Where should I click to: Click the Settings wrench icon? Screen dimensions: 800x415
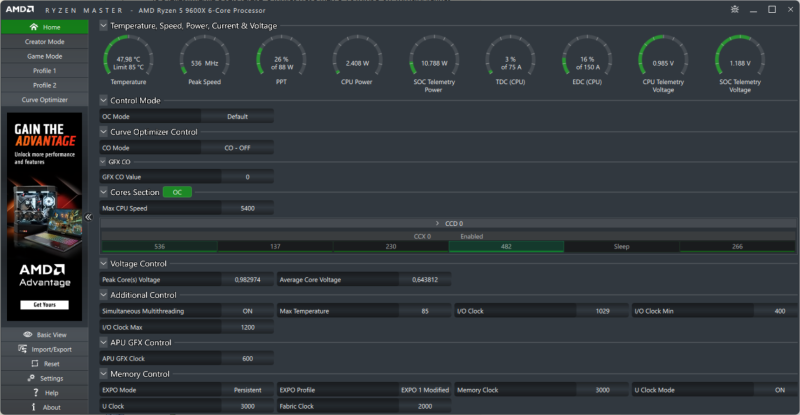[x=31, y=378]
